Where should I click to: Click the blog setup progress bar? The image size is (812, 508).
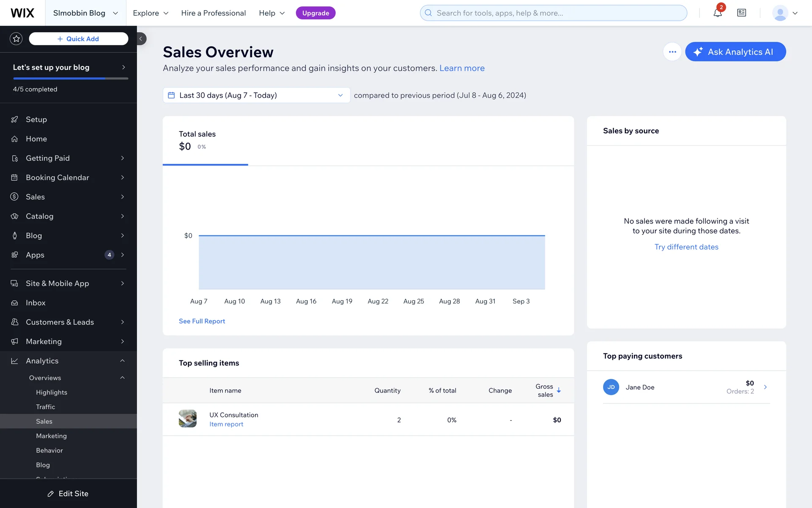(70, 78)
